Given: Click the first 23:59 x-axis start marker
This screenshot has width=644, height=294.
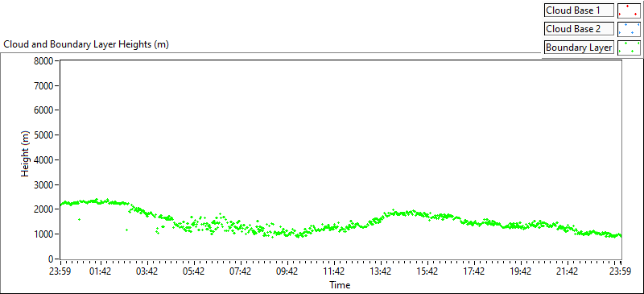Looking at the screenshot, I should tap(60, 271).
